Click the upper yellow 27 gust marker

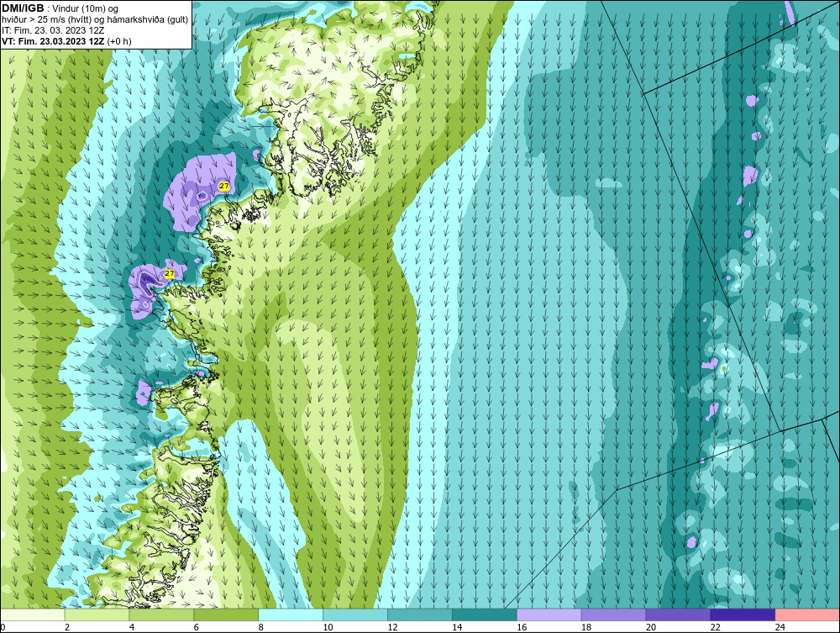point(224,186)
